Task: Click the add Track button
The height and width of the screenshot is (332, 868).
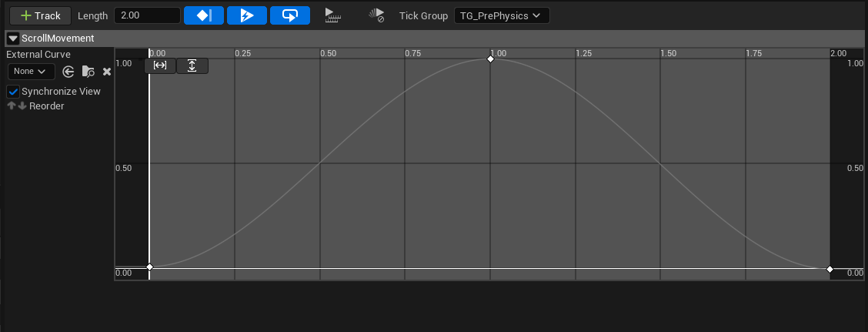Action: pos(41,15)
